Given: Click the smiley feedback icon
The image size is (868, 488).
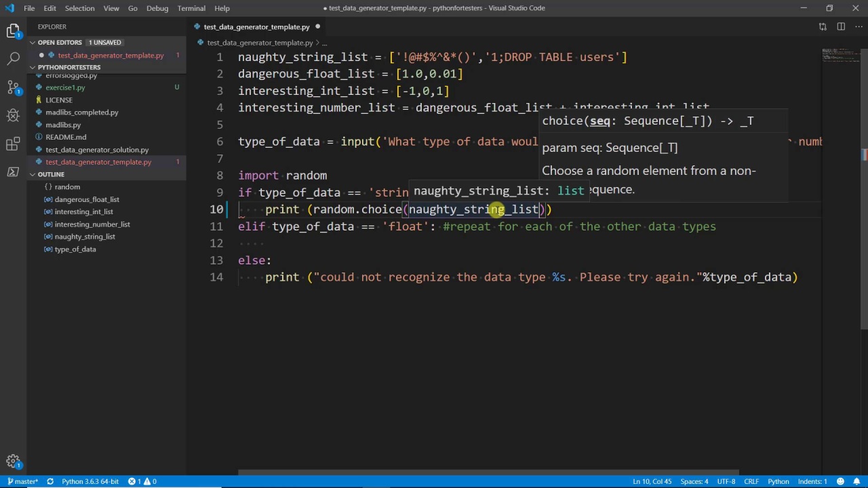Looking at the screenshot, I should click(x=841, y=481).
